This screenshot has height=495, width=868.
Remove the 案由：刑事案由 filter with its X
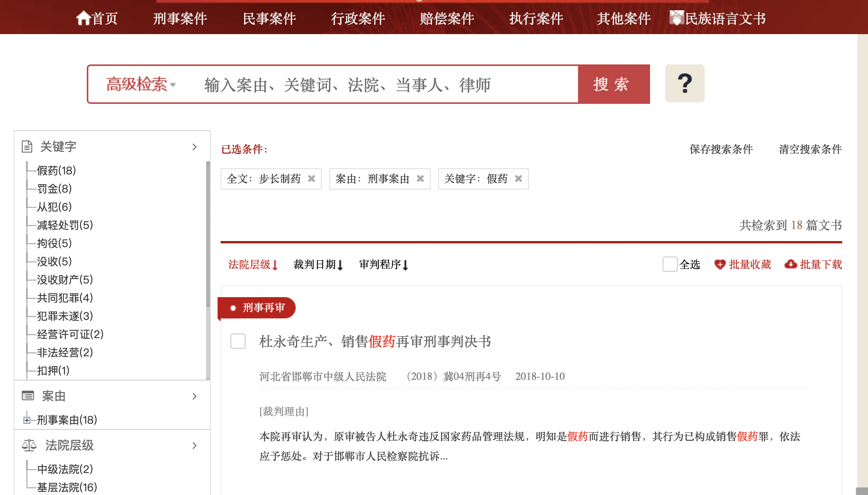(420, 179)
